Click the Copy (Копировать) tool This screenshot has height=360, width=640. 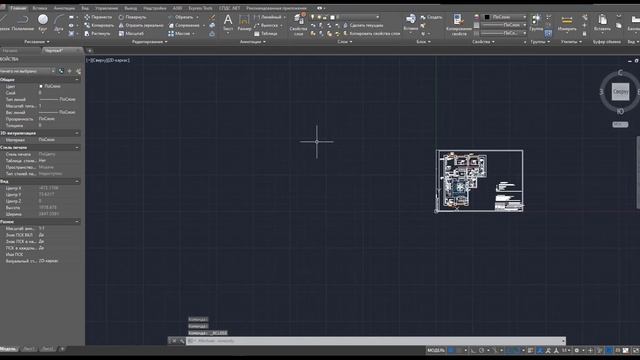(99, 25)
